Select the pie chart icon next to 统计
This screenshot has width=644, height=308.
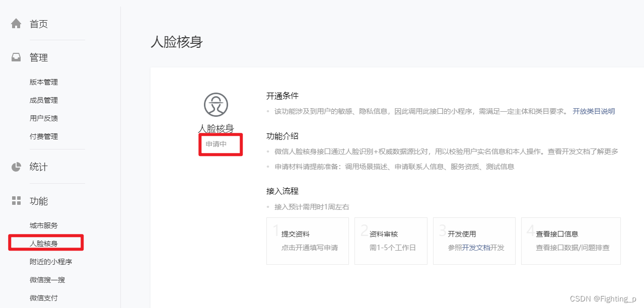click(16, 167)
